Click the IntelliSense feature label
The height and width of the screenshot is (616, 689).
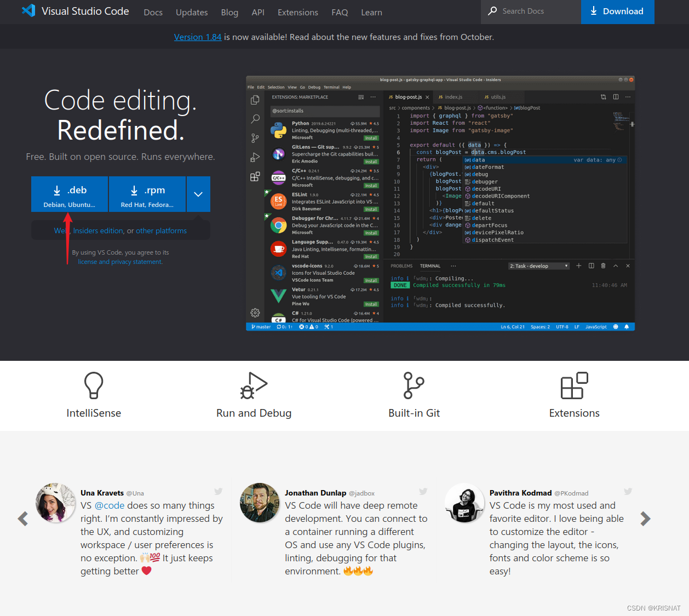click(x=94, y=413)
